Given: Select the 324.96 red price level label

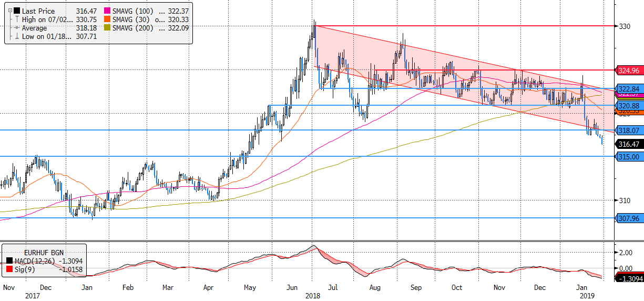Looking at the screenshot, I should [x=629, y=70].
